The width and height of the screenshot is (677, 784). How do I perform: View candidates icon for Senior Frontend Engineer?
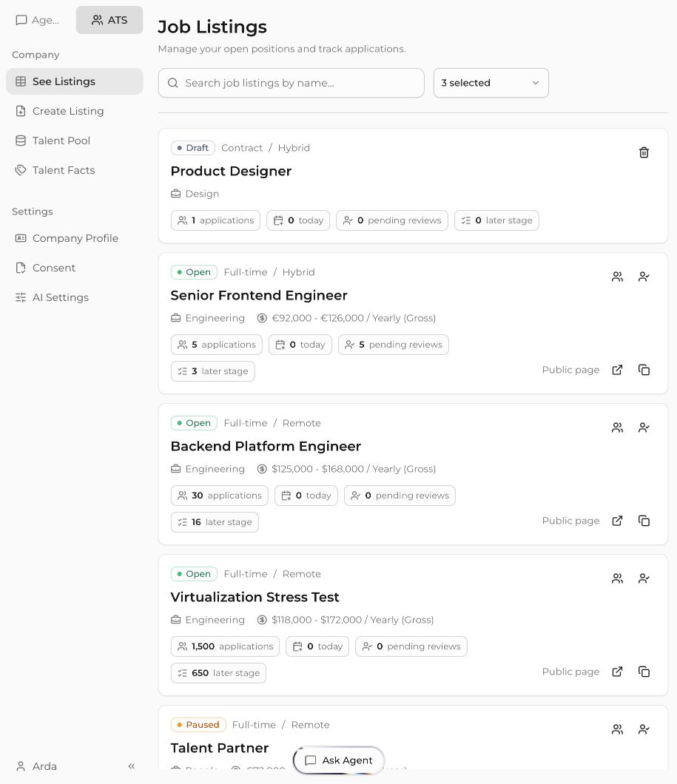[x=618, y=277]
